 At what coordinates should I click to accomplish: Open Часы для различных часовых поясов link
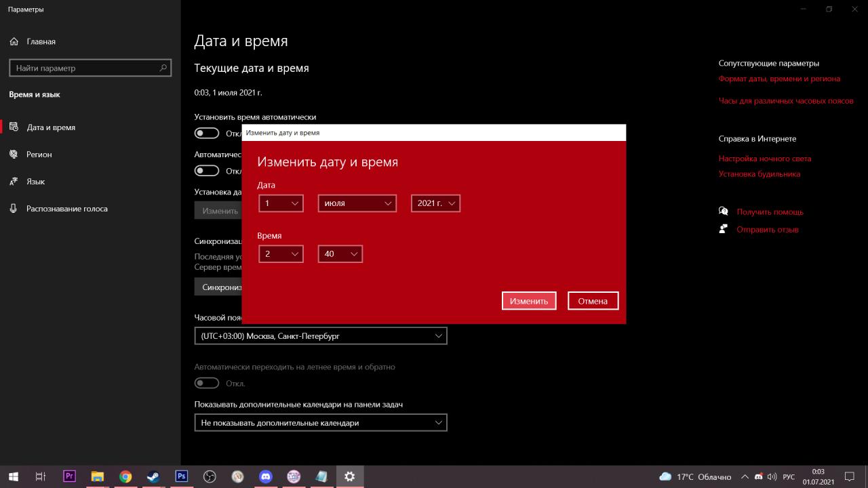(786, 100)
